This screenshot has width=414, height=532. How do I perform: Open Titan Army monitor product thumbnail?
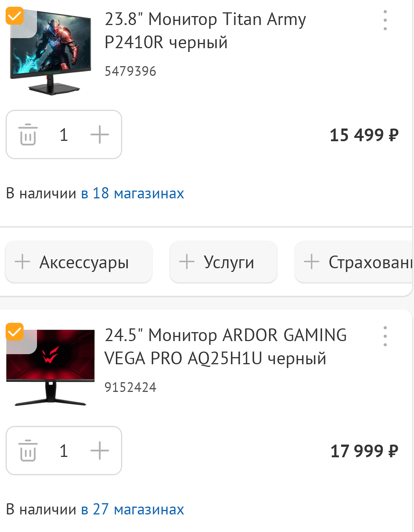[x=50, y=52]
